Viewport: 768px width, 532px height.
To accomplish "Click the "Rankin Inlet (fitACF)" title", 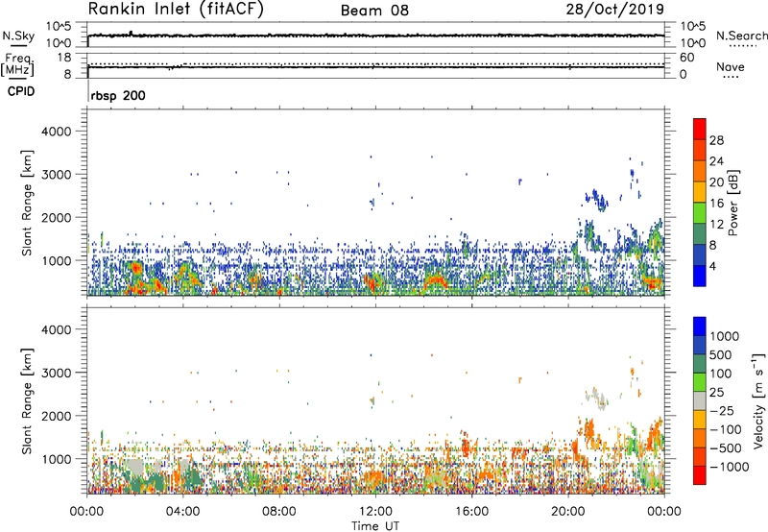I will click(176, 10).
